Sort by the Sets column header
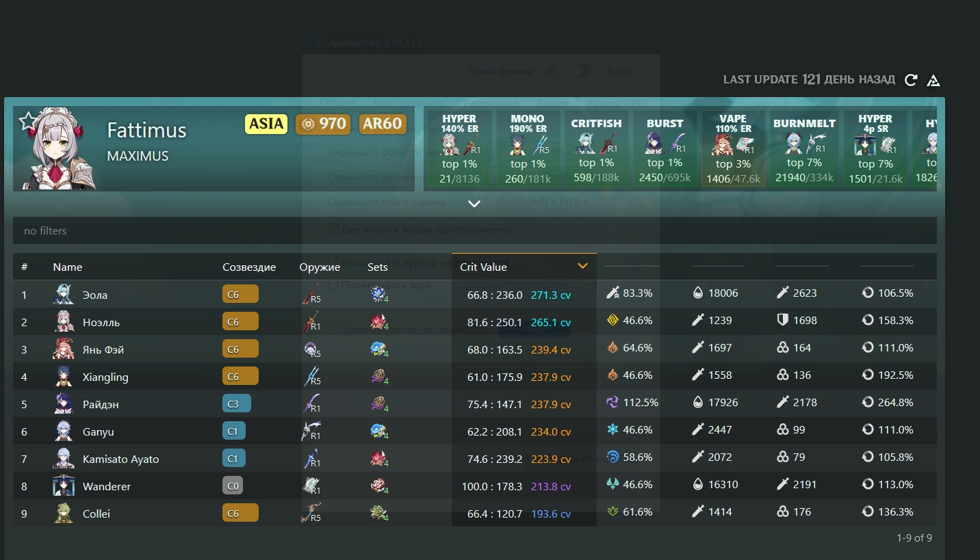Image resolution: width=980 pixels, height=560 pixels. pyautogui.click(x=378, y=267)
